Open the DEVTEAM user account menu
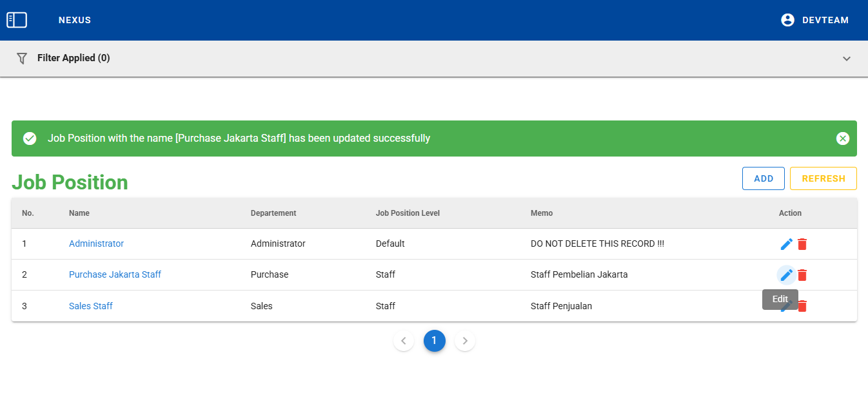The image size is (868, 411). pyautogui.click(x=814, y=20)
